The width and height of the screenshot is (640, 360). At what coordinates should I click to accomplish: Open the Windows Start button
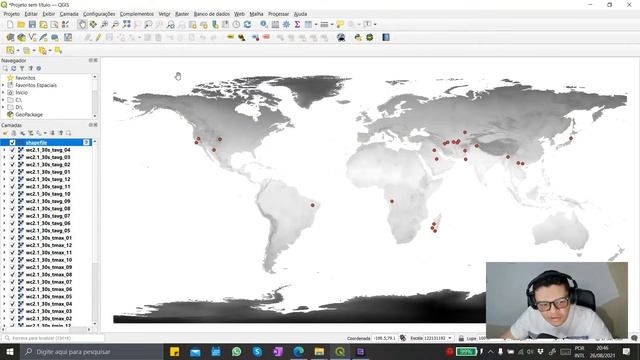[10, 351]
